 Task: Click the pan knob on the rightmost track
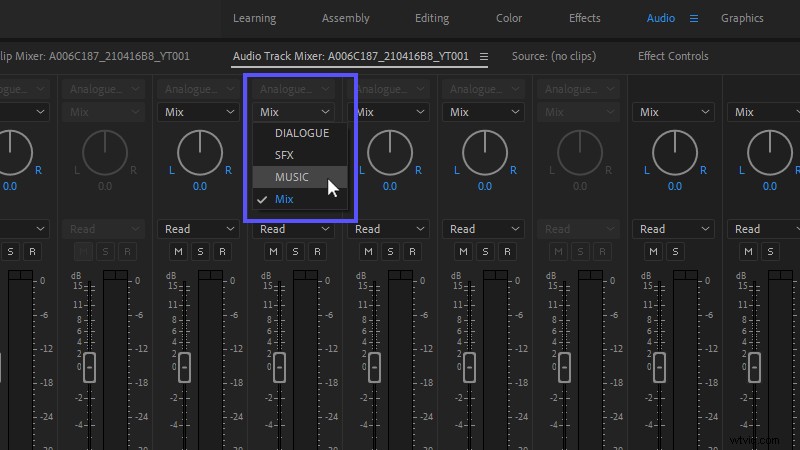(x=769, y=153)
